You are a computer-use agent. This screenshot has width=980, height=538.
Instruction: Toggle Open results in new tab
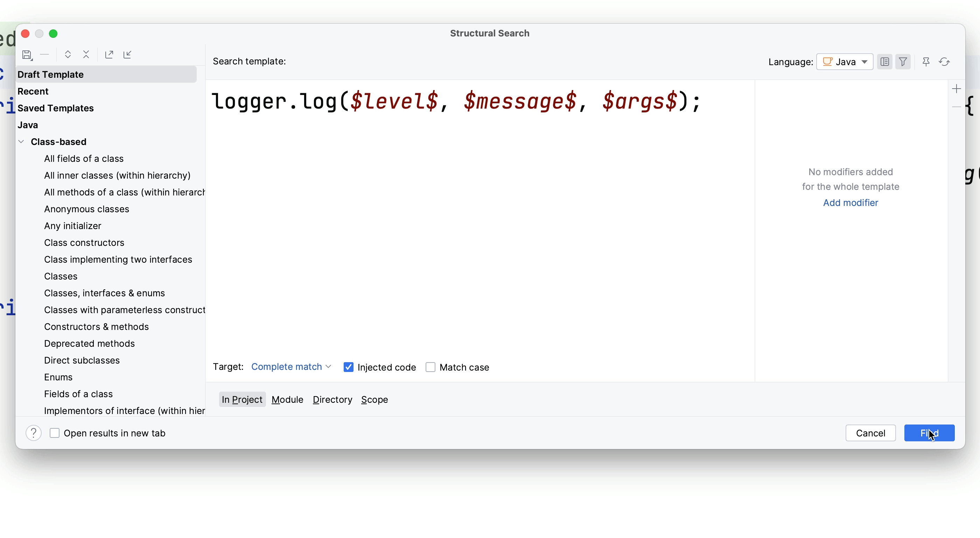pyautogui.click(x=54, y=433)
